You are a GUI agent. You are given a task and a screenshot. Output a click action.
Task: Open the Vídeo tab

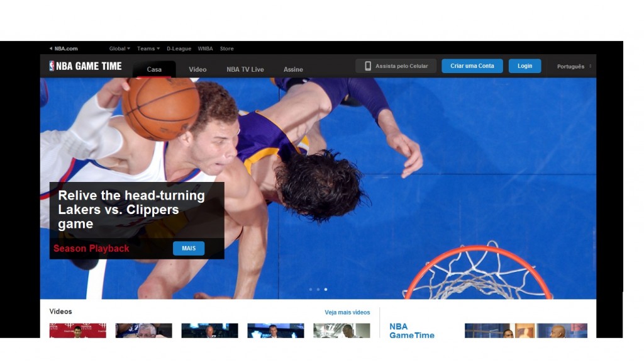coord(197,69)
